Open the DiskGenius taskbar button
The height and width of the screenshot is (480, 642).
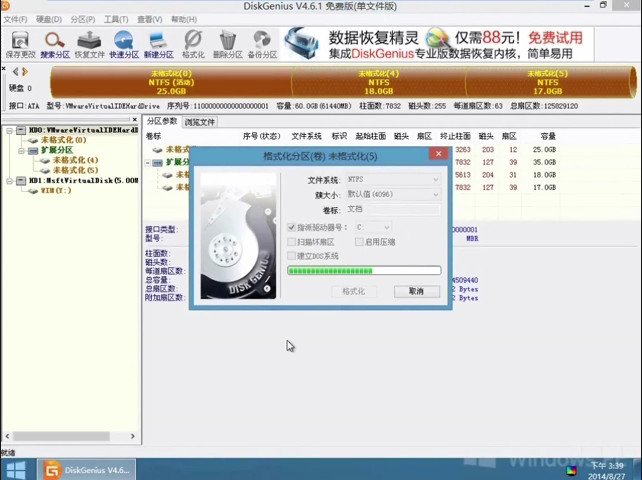pyautogui.click(x=86, y=470)
